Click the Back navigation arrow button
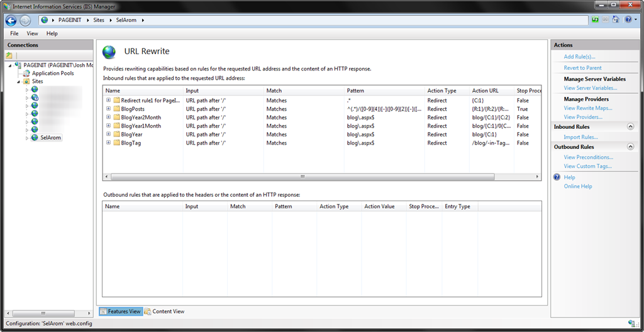The width and height of the screenshot is (644, 332). (11, 20)
